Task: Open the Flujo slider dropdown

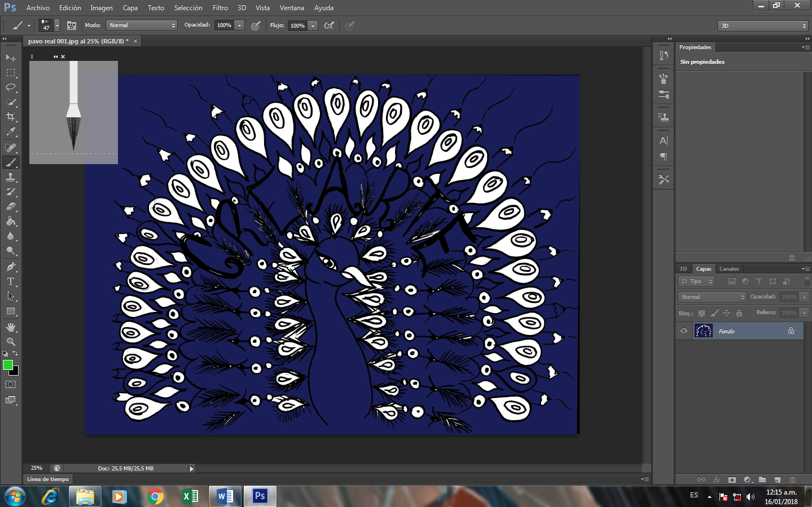Action: [x=313, y=25]
